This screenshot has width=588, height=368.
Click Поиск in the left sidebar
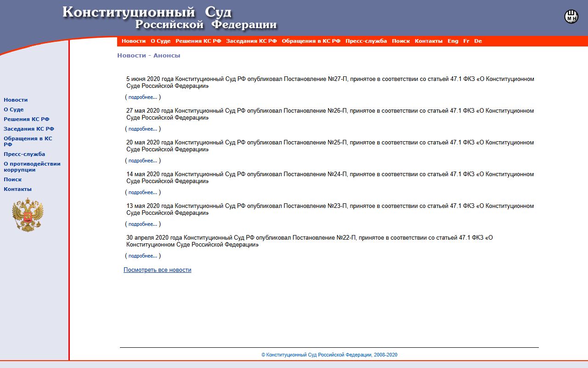(x=13, y=179)
